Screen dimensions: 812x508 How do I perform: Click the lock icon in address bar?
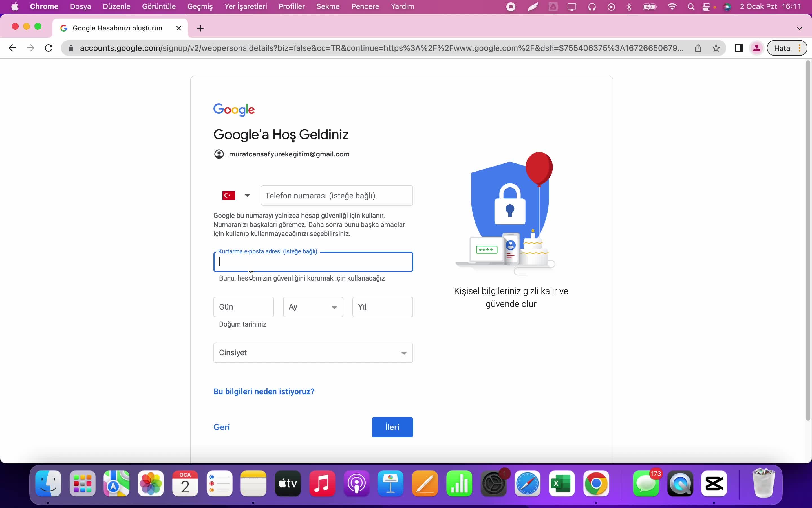(71, 48)
